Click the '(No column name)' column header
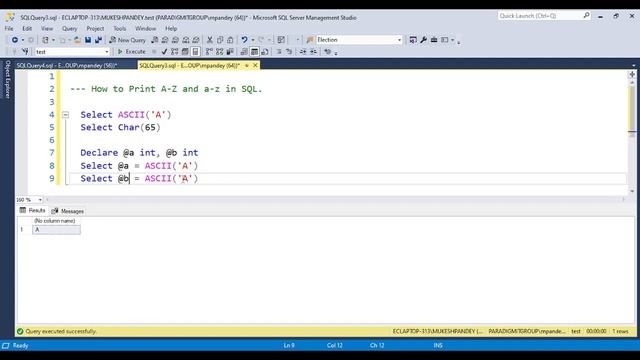 [x=55, y=221]
